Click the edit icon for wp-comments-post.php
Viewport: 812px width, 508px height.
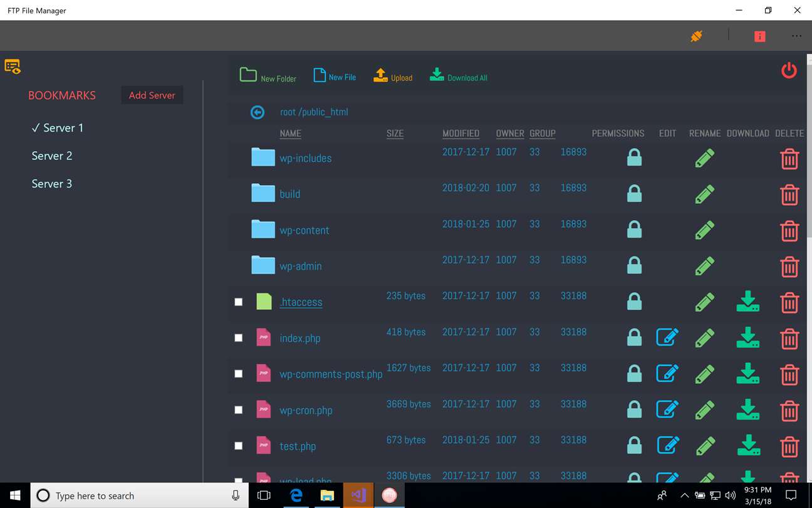point(668,373)
